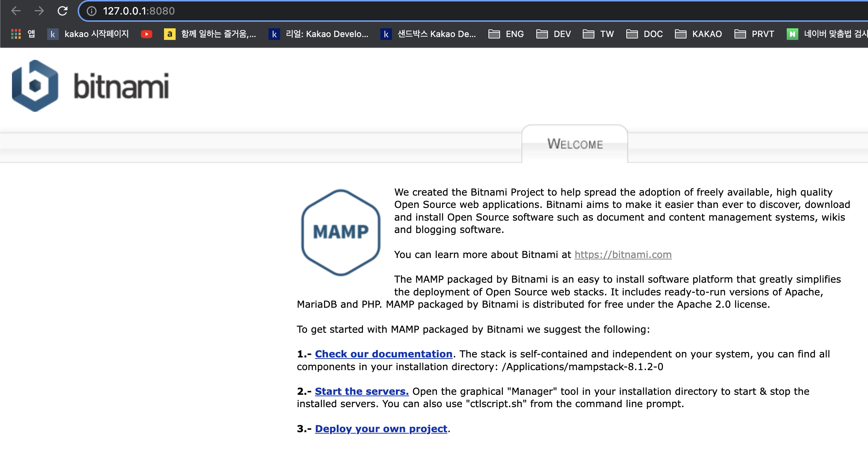The image size is (868, 471).
Task: Click 'Apache 2.0 license' text
Action: point(722,304)
